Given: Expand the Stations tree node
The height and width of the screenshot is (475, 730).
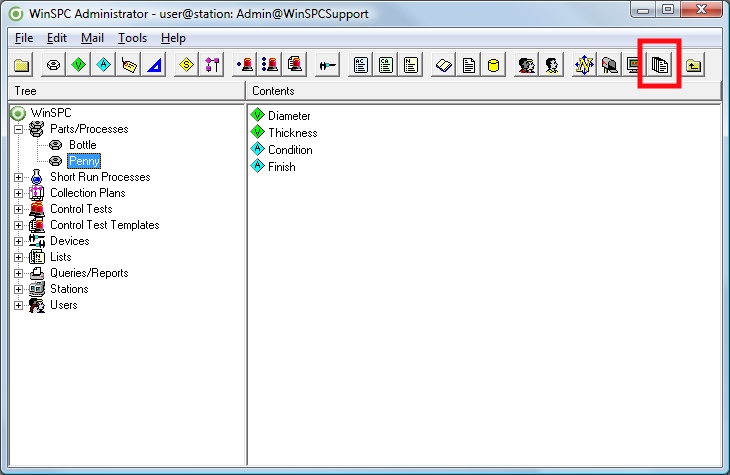Looking at the screenshot, I should (18, 289).
